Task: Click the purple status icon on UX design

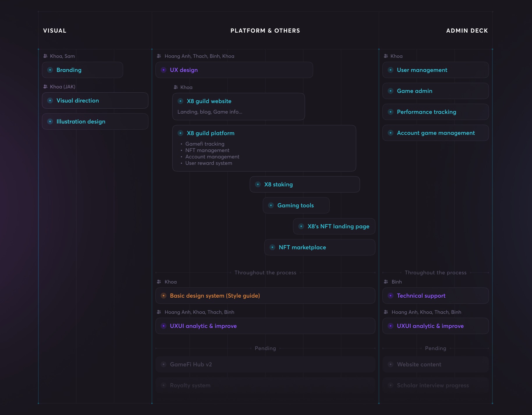Action: coord(163,70)
